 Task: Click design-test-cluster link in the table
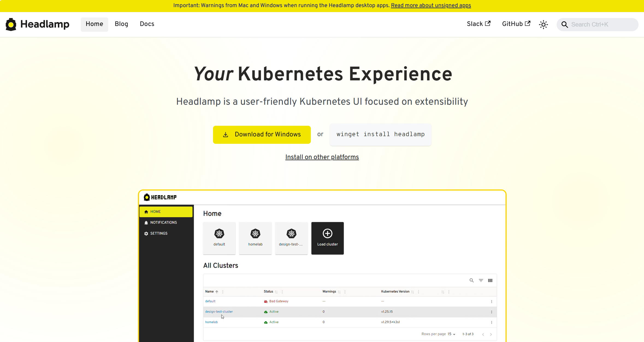pyautogui.click(x=219, y=312)
